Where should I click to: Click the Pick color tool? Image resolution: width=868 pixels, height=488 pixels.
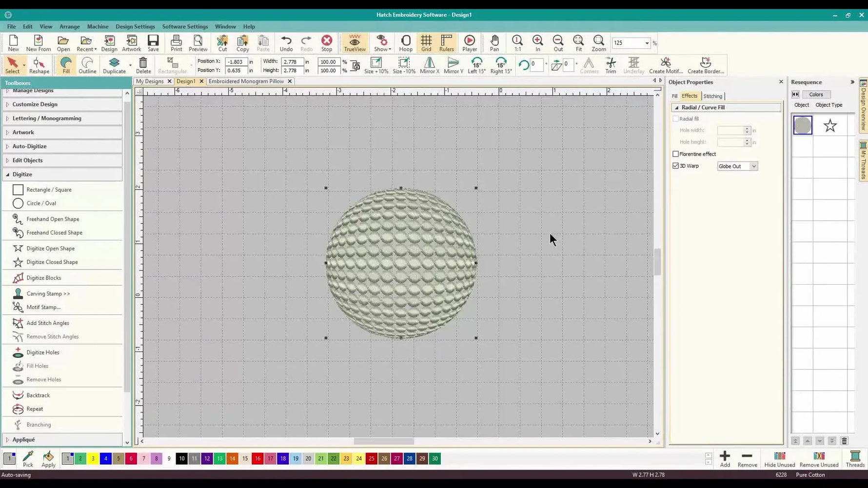click(28, 459)
